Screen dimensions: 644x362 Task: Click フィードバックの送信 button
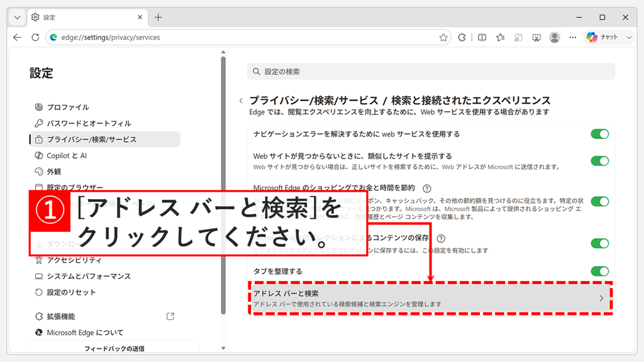pyautogui.click(x=114, y=348)
